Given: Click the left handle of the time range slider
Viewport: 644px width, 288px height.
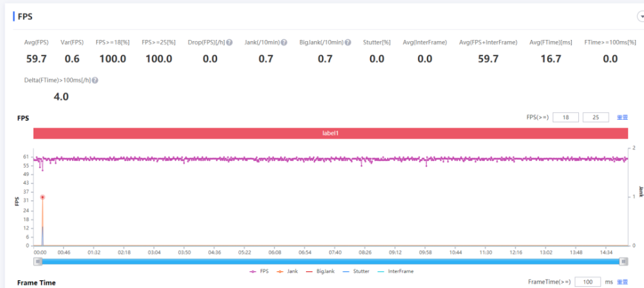Looking at the screenshot, I should coord(38,262).
